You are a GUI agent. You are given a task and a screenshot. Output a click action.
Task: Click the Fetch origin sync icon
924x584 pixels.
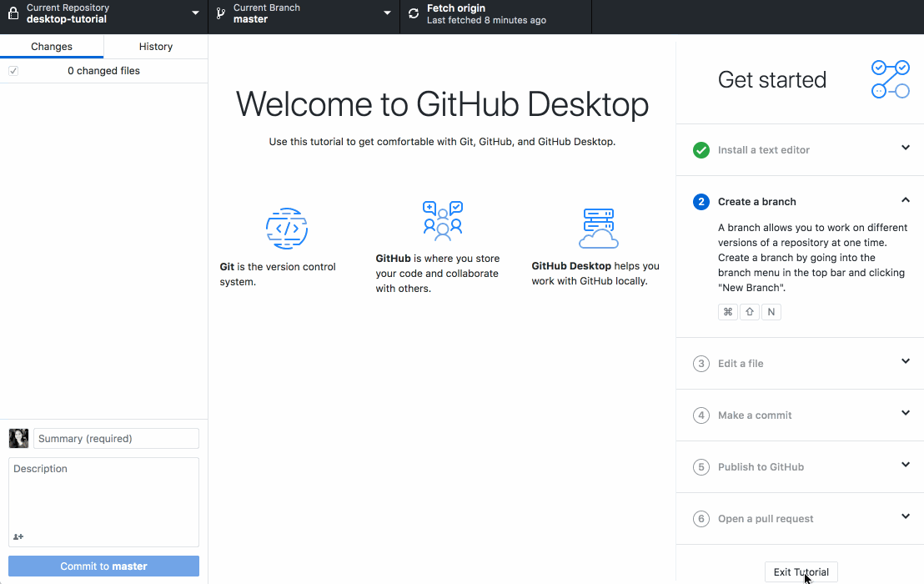413,13
